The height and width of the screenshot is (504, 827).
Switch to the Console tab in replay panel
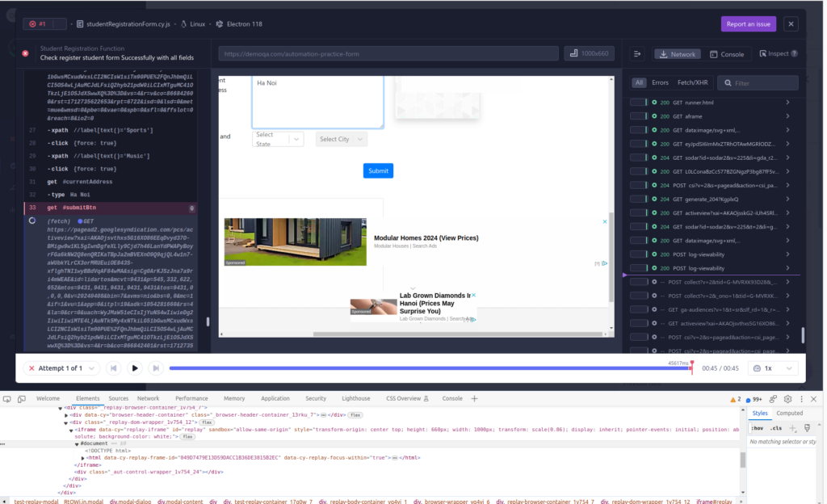pos(726,54)
